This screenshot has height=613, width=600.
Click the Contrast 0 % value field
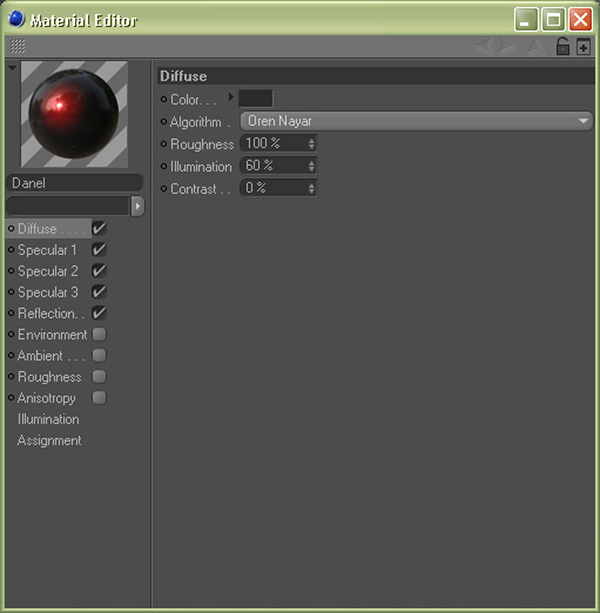[x=278, y=188]
